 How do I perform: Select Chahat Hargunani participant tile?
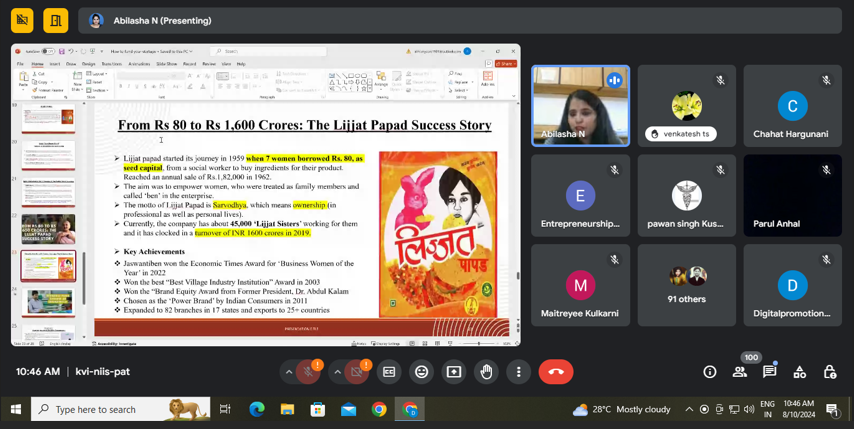pyautogui.click(x=792, y=106)
